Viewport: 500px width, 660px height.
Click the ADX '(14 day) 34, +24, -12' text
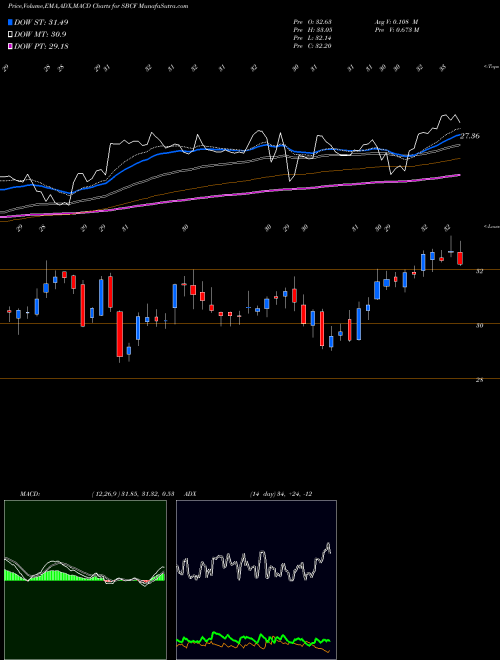coord(281,494)
